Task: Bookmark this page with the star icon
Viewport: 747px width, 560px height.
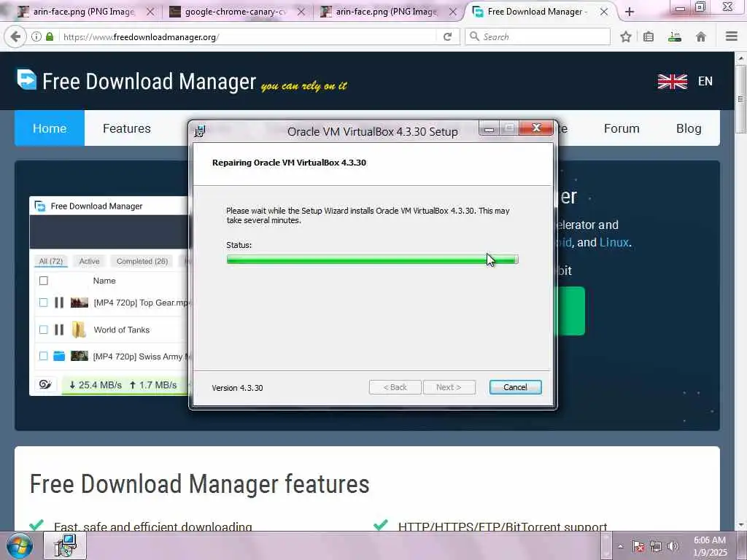Action: 625,36
